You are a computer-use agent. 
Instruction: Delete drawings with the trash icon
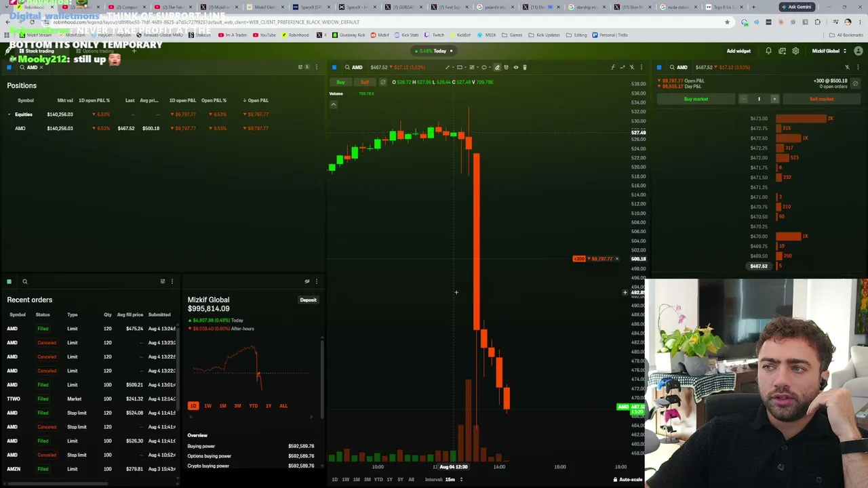pyautogui.click(x=525, y=67)
